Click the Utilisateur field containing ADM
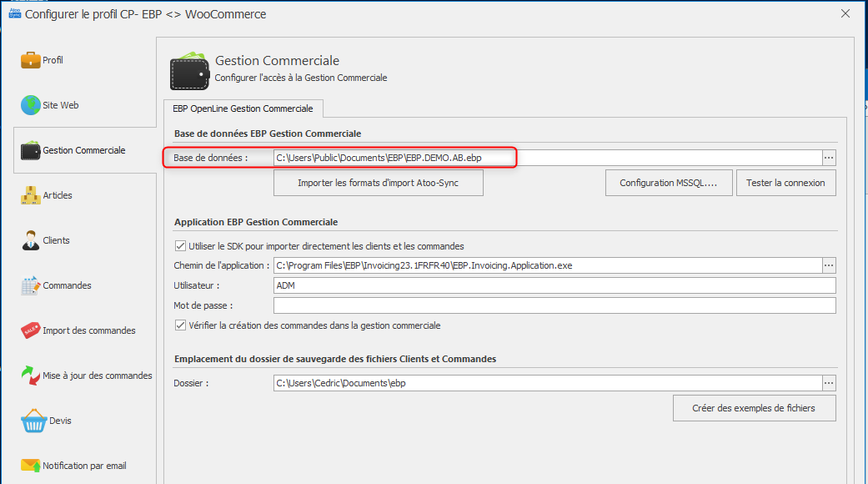The image size is (868, 484). pos(554,285)
